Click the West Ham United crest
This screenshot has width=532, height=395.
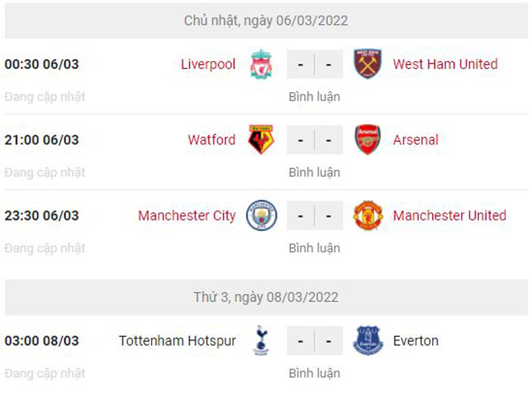point(368,64)
